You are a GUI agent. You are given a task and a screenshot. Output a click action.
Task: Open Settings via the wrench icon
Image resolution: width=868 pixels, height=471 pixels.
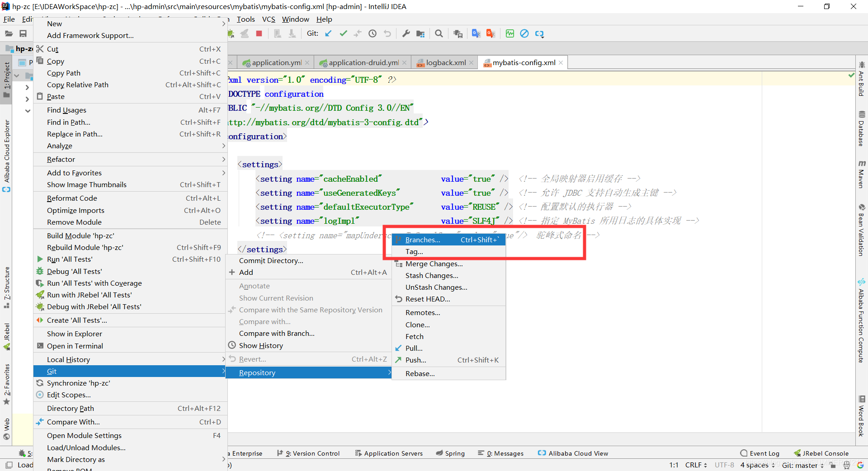click(x=406, y=33)
